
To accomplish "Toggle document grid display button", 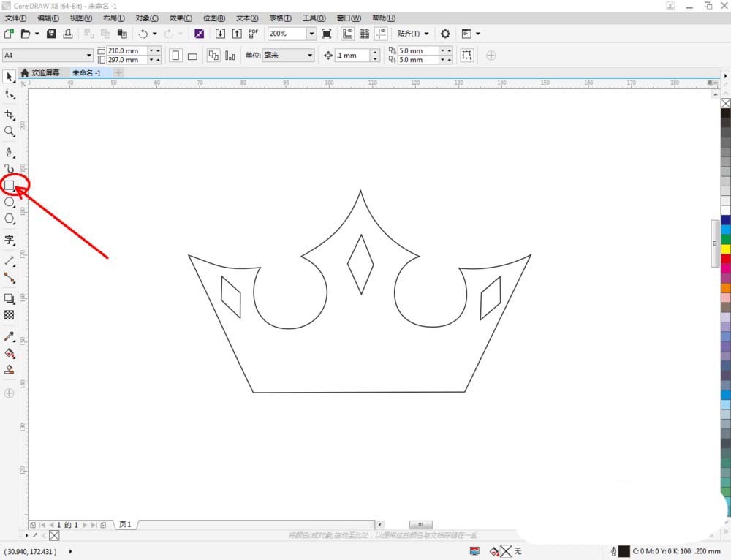I will click(x=364, y=34).
